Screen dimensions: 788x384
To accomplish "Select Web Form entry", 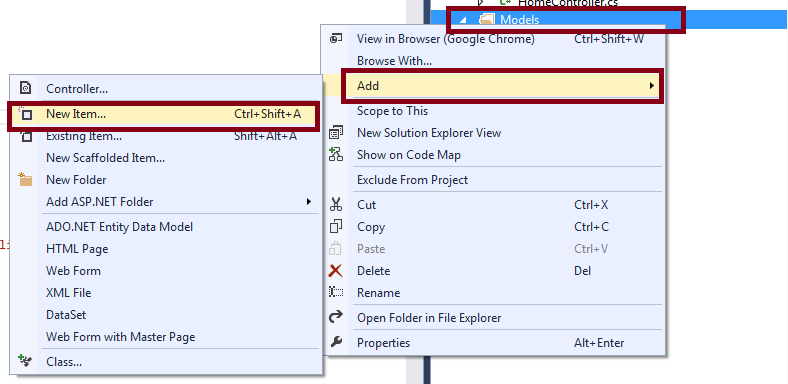I will 73,271.
